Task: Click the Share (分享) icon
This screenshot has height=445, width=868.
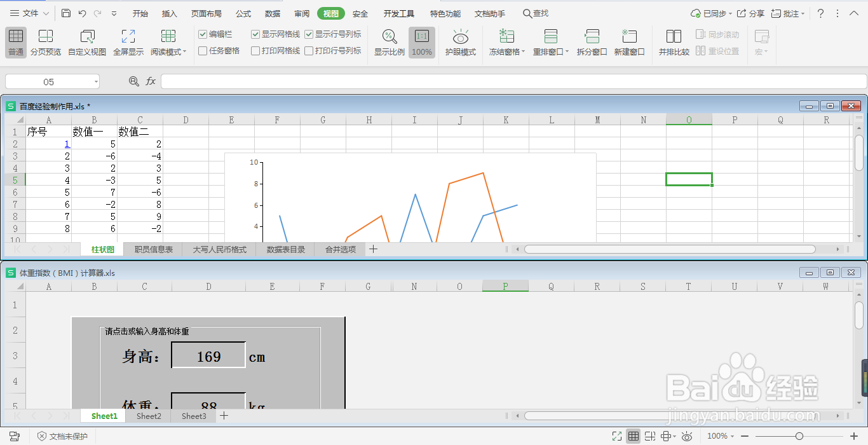Action: tap(742, 13)
